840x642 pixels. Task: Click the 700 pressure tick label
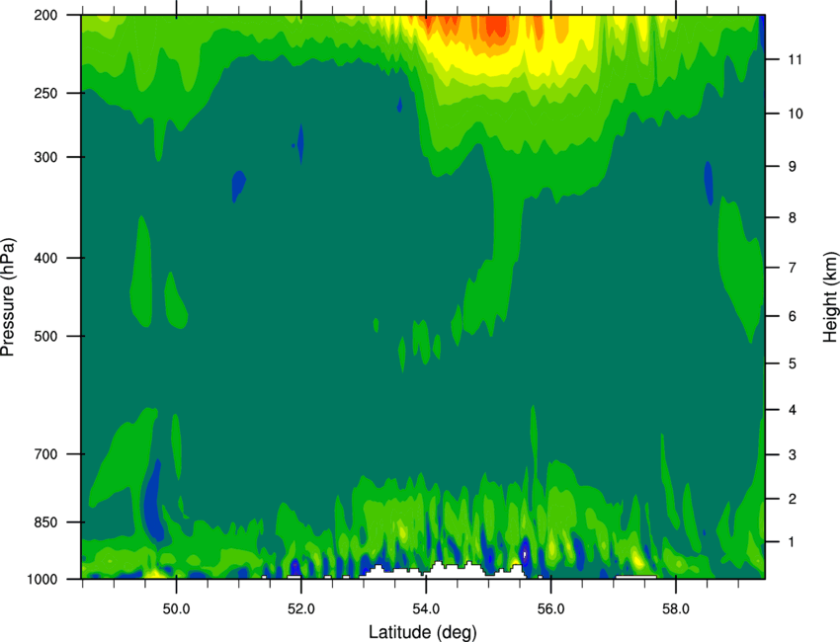tap(45, 454)
